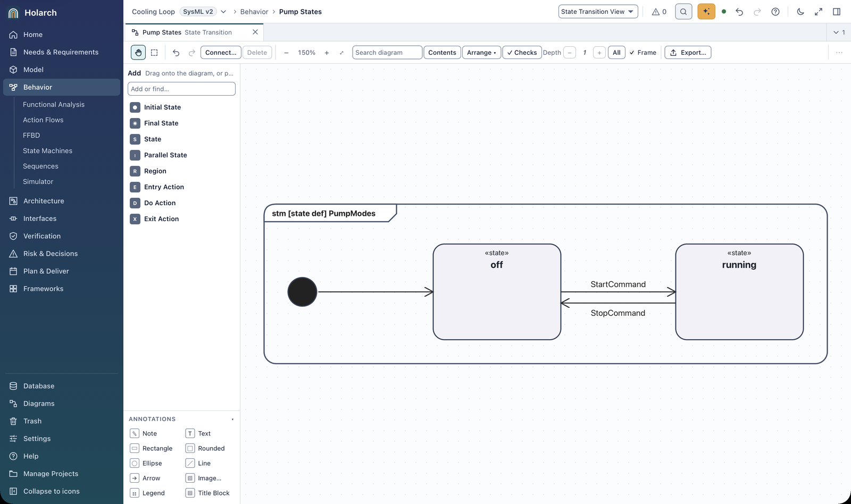Image resolution: width=851 pixels, height=504 pixels.
Task: Go to Needs & Requirements
Action: pos(61,52)
